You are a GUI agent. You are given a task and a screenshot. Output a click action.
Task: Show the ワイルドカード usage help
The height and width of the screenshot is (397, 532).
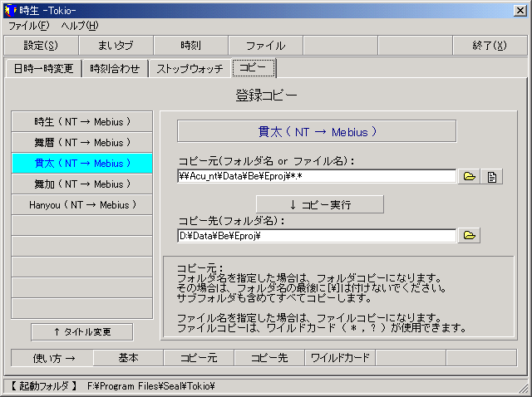(x=340, y=358)
